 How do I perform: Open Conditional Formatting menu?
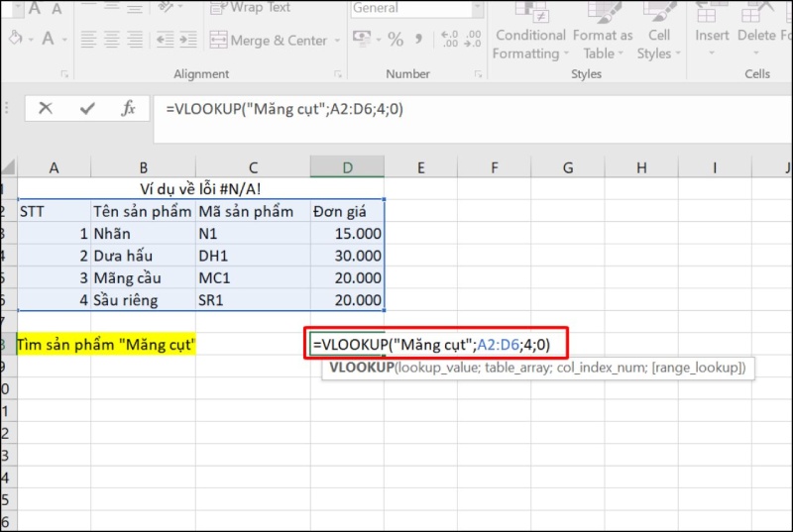click(530, 32)
